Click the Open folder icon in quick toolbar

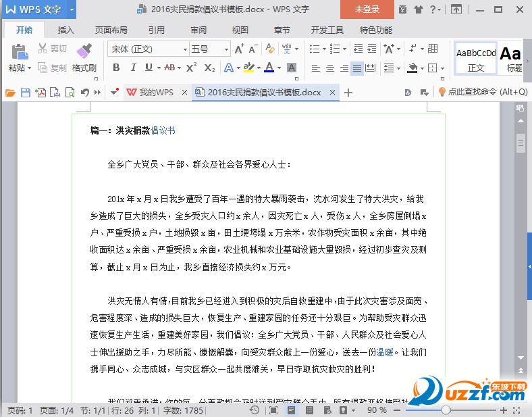point(11,93)
